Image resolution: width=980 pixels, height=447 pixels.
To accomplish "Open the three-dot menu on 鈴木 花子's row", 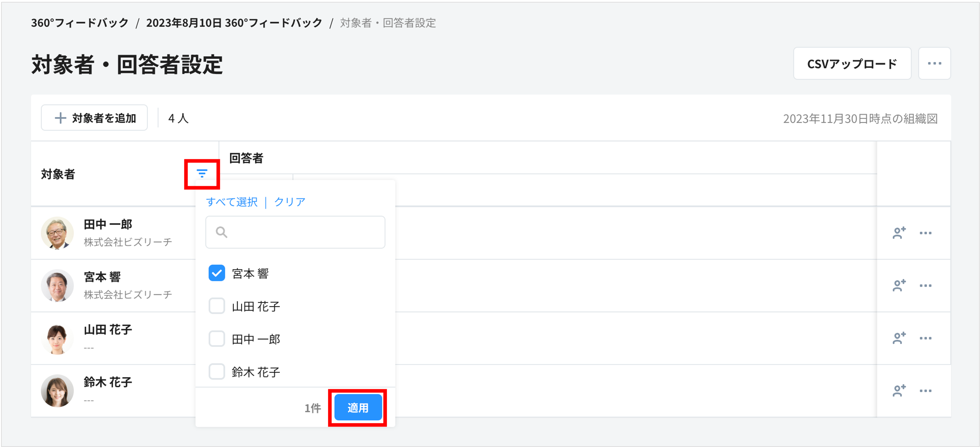I will (925, 391).
